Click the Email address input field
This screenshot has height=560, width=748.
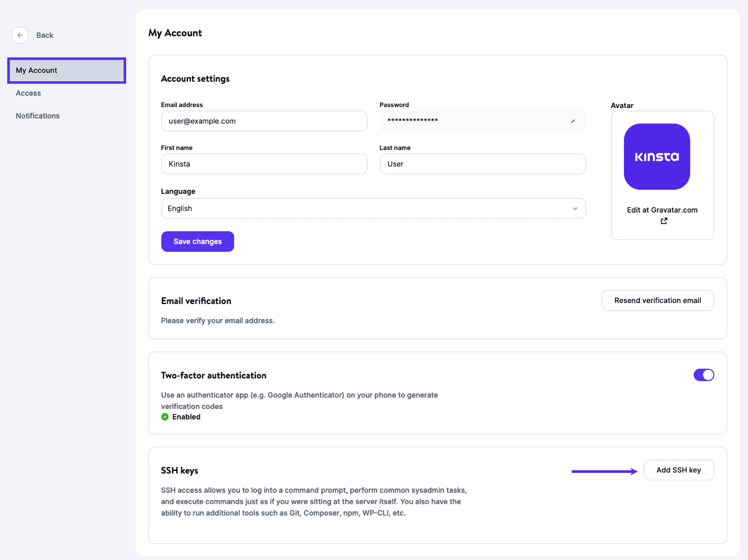(x=264, y=121)
